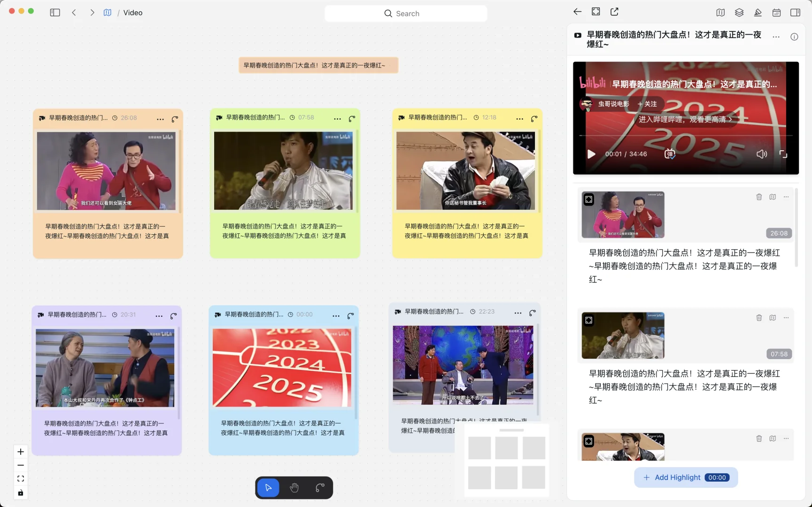Delete the 26:08 highlight
Viewport: 812px width, 507px height.
[759, 197]
